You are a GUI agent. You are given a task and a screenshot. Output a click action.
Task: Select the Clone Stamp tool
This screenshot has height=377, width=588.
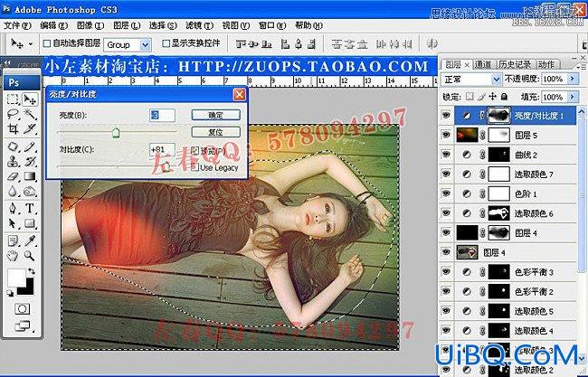pos(13,162)
